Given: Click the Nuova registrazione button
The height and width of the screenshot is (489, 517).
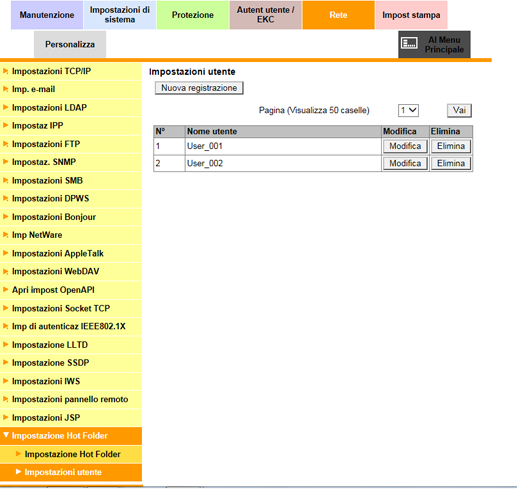Looking at the screenshot, I should 199,88.
